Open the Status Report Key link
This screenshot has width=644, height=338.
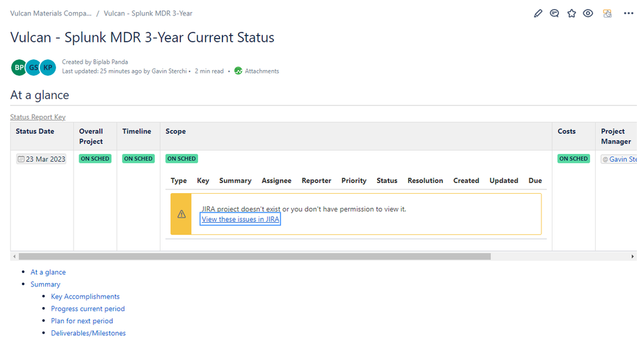38,117
